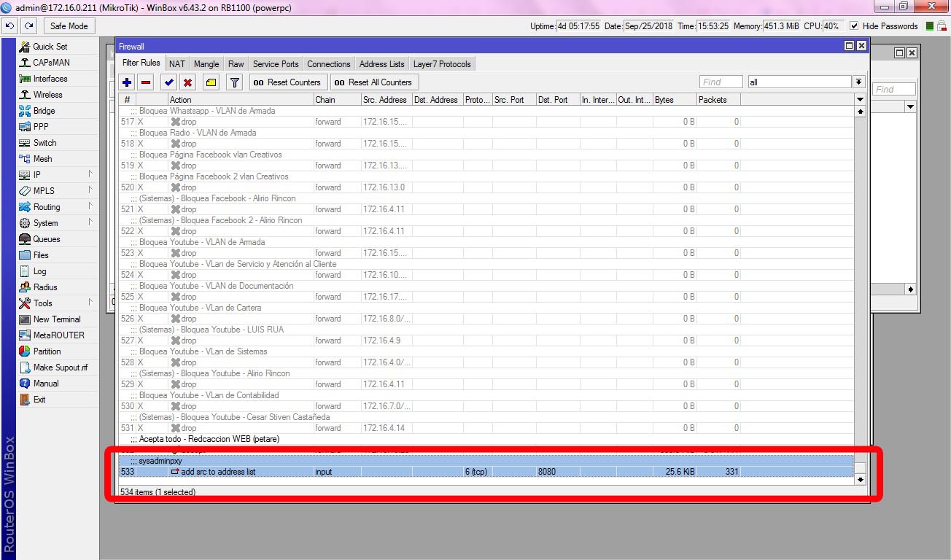Image resolution: width=951 pixels, height=560 pixels.
Task: Sort rules by the Packets column header
Action: tap(718, 100)
